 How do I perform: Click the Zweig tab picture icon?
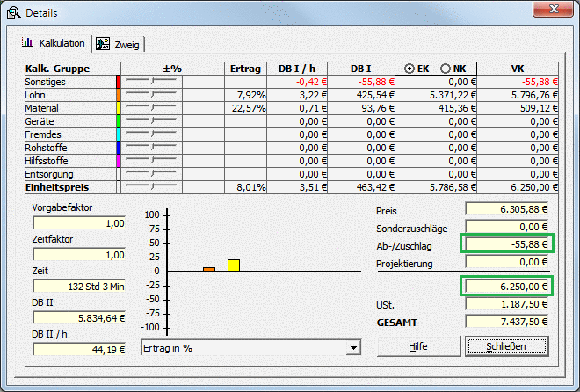103,44
